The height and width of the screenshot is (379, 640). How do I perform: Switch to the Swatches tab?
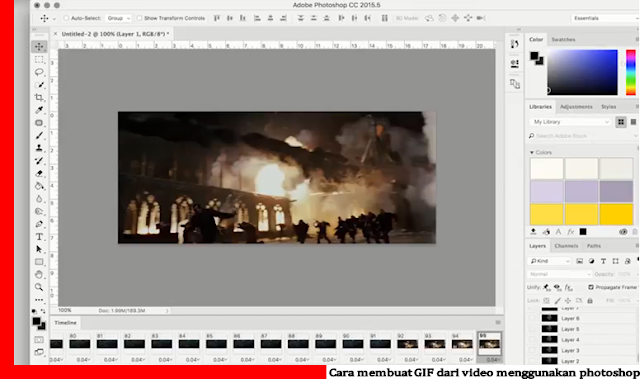tap(563, 40)
